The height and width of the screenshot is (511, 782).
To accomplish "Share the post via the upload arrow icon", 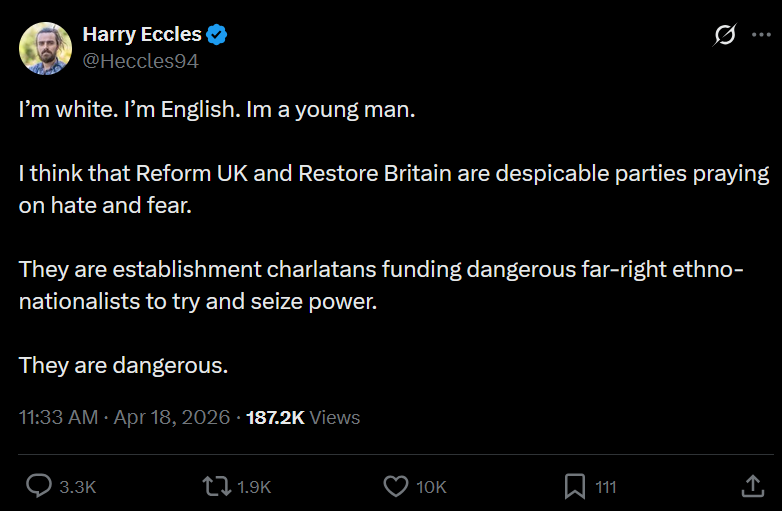I will [753, 486].
